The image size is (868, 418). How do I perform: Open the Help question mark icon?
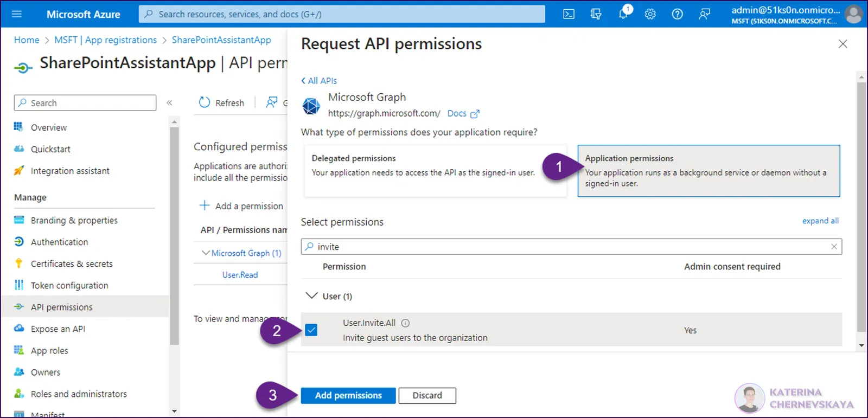tap(677, 14)
